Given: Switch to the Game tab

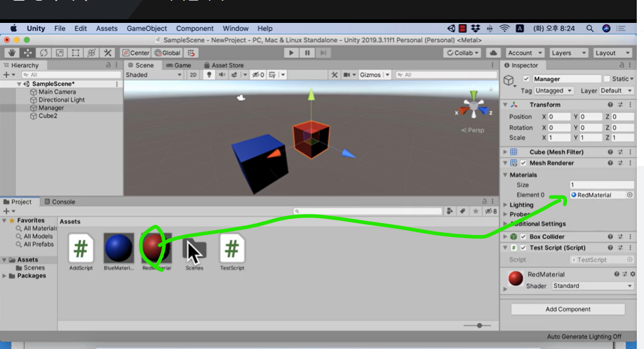Looking at the screenshot, I should (179, 65).
